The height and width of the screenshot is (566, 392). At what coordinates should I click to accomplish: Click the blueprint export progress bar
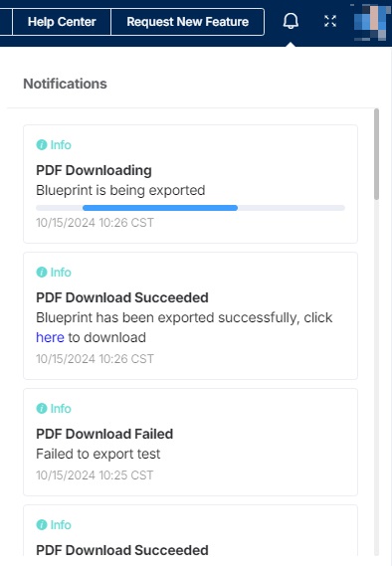coord(191,208)
